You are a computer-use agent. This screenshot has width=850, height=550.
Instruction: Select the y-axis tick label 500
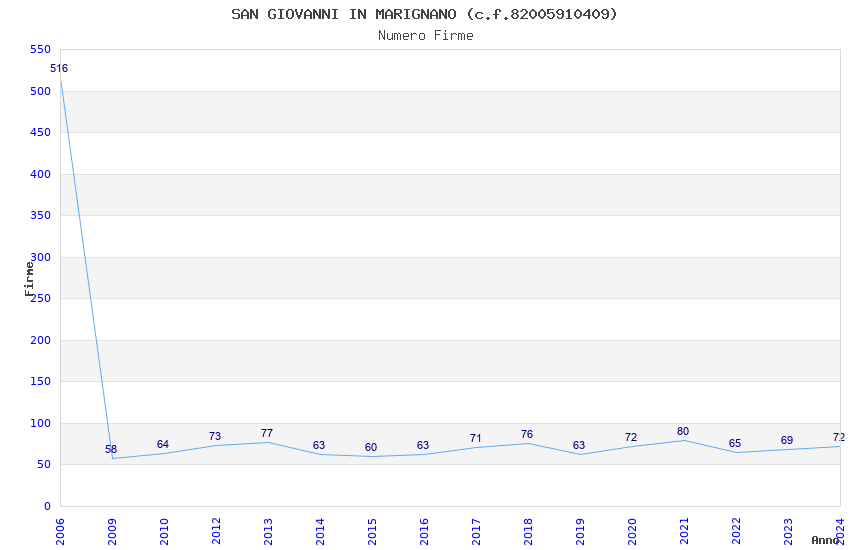(41, 92)
